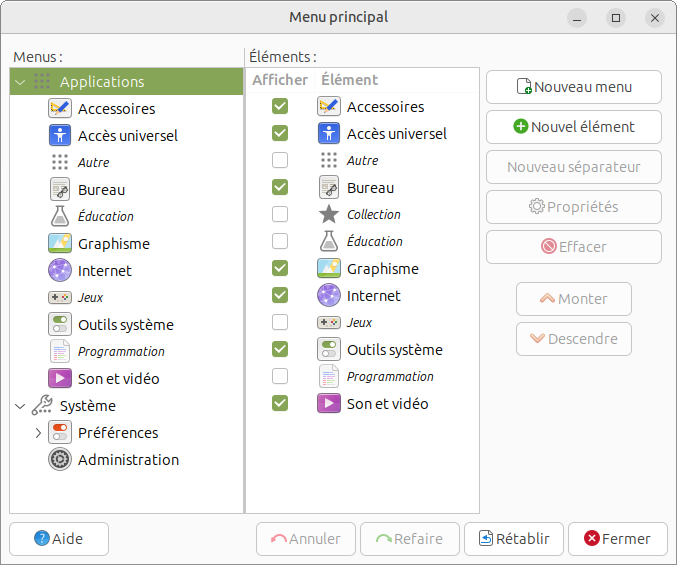Image resolution: width=677 pixels, height=565 pixels.
Task: Enable the Éducation Afficher checkbox
Action: click(x=280, y=242)
